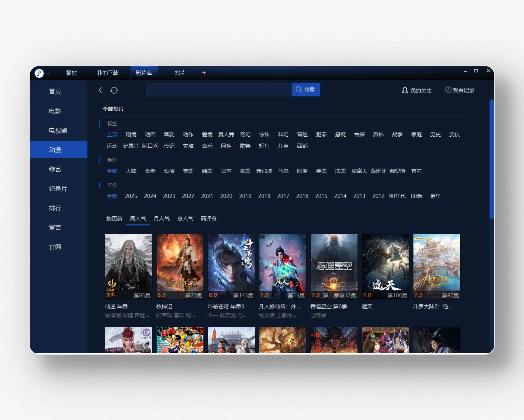Open the 斗破苍穹 年番3 poster
Viewport: 524px width, 420px height.
pos(231,267)
